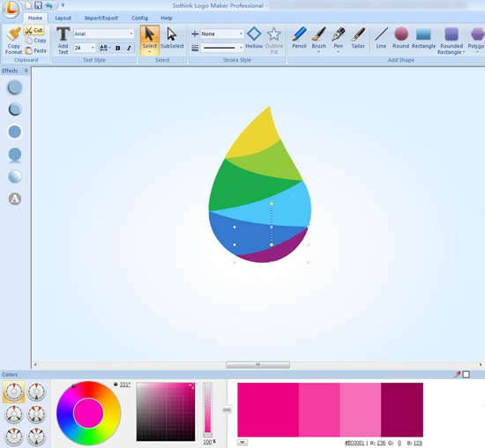Add a Round shape
The image size is (485, 448).
point(401,39)
